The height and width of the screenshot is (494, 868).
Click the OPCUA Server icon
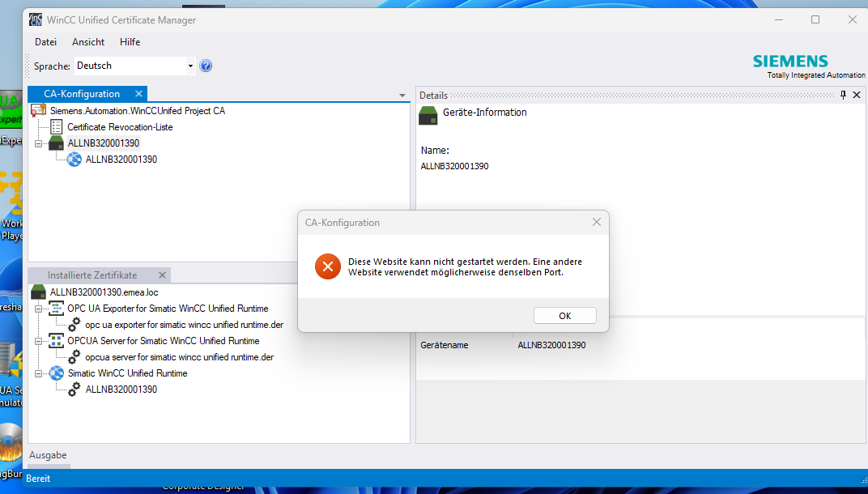point(56,341)
